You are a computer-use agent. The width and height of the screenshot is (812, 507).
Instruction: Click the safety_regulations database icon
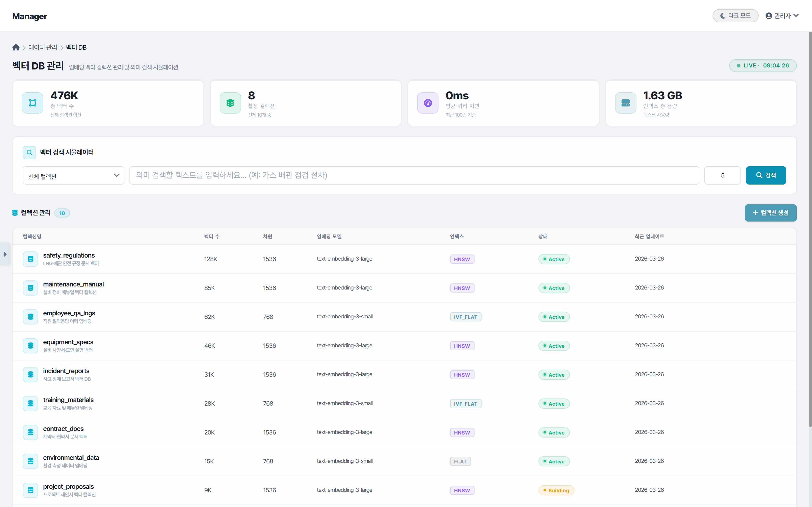[30, 259]
